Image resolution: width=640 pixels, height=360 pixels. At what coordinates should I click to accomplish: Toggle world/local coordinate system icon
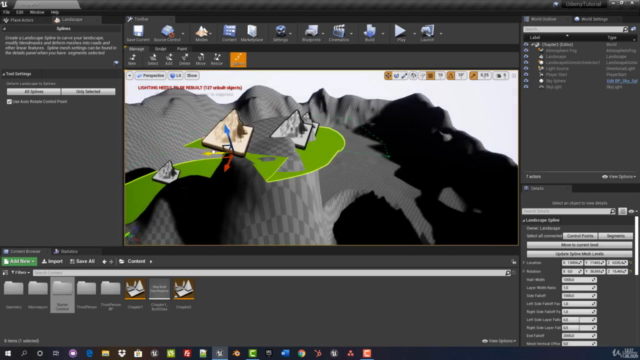pos(413,76)
